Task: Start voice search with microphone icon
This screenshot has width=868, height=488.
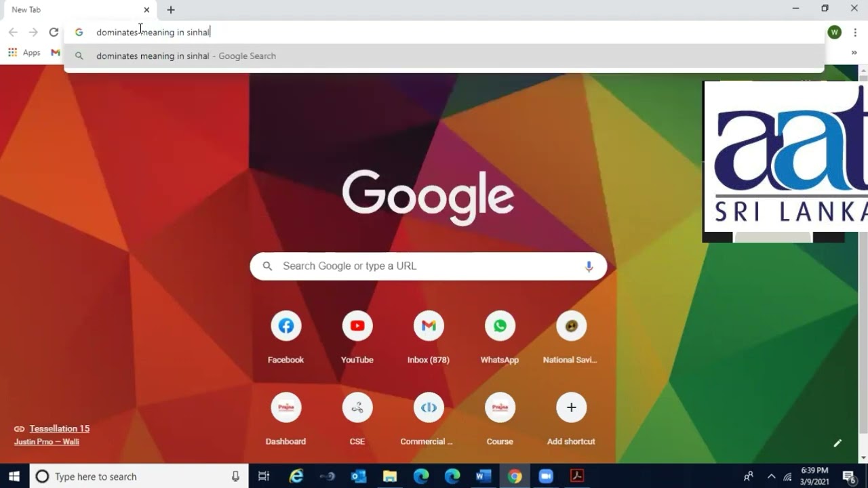Action: [589, 266]
